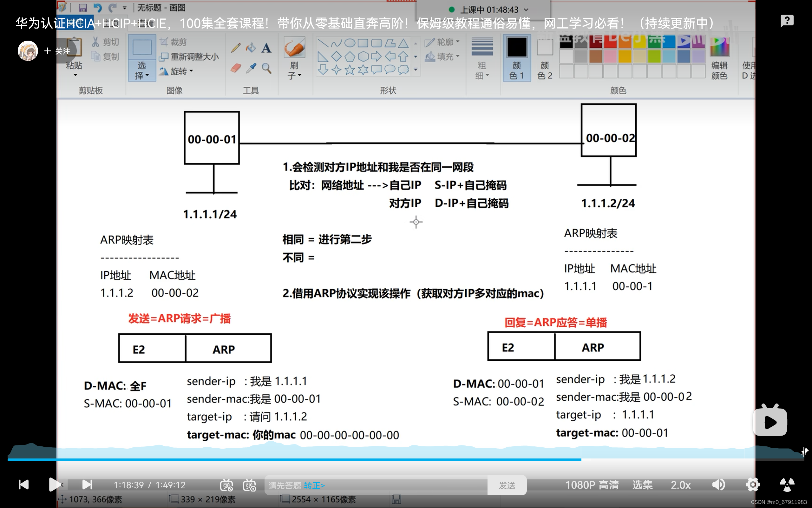The image size is (812, 508).
Task: Click the play button in video controls
Action: (x=55, y=485)
